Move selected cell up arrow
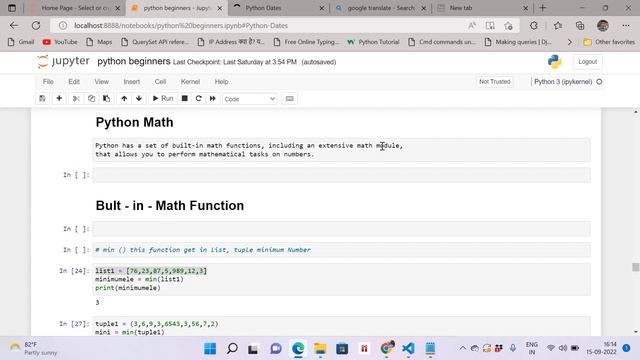Screen dimensions: 640x360 pyautogui.click(x=124, y=99)
